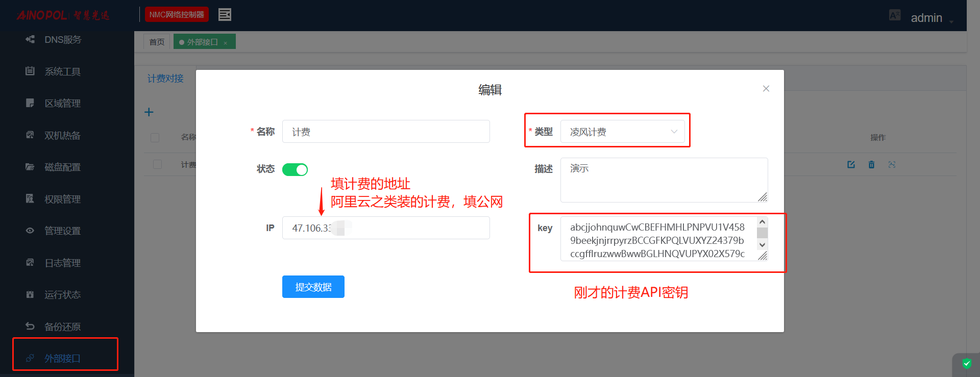Viewport: 980px width, 377px height.
Task: Click the edit icon in table row
Action: tap(851, 164)
